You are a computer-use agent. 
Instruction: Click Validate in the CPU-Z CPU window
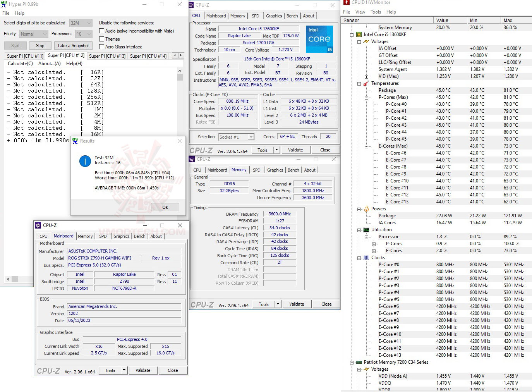(295, 150)
